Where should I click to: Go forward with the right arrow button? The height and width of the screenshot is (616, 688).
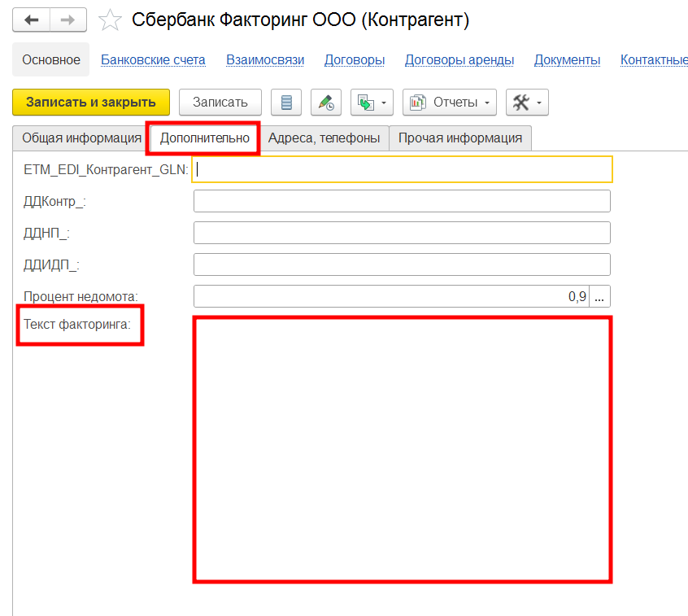point(68,20)
